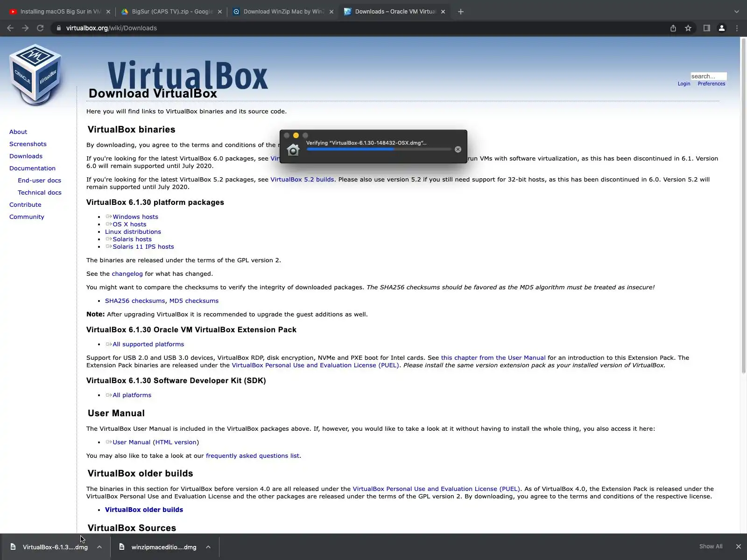Click the OS X hosts download link

click(x=129, y=224)
